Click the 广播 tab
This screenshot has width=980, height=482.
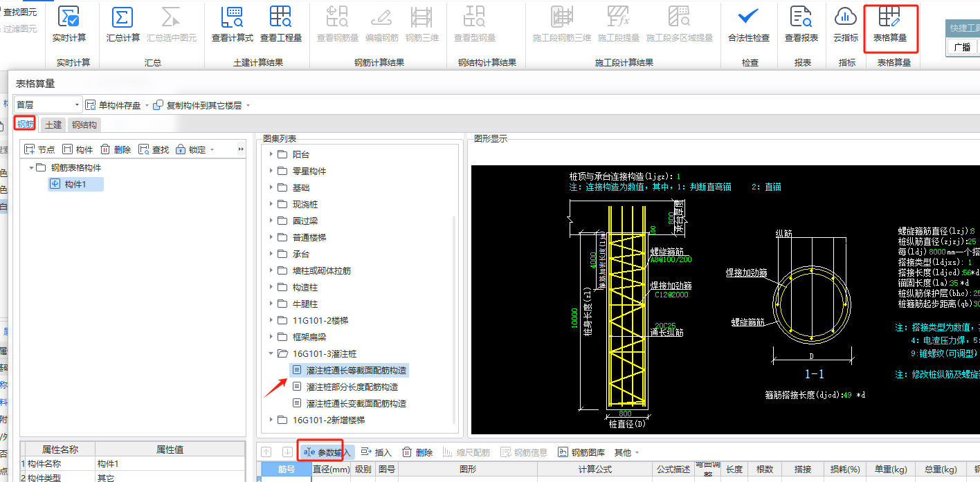[x=962, y=47]
